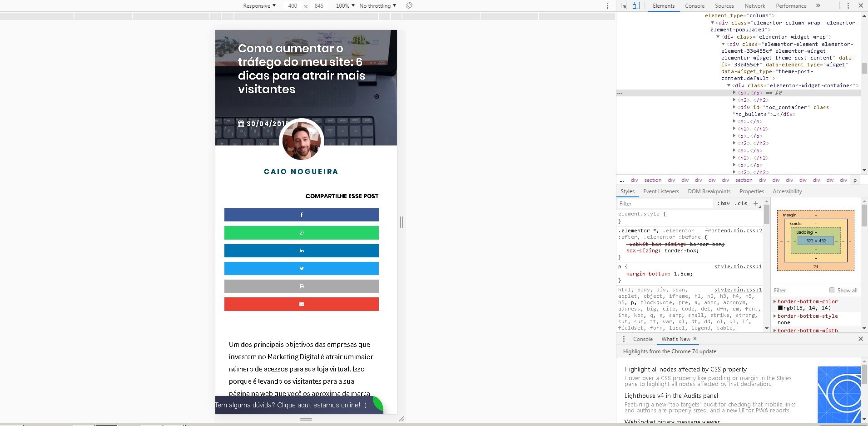Toggle the .cls class editor
868x426 pixels.
742,203
